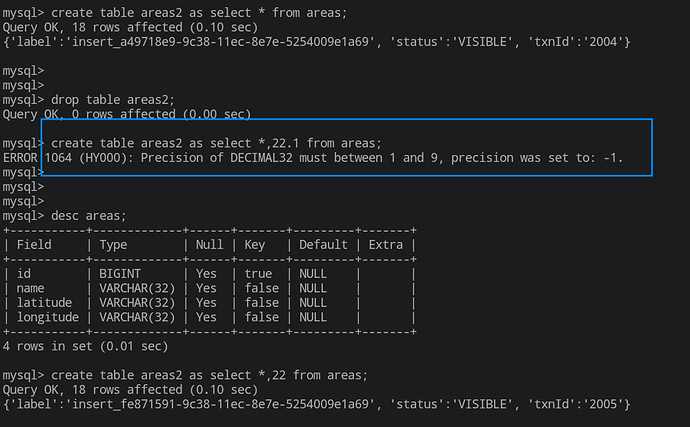Click the Field column header
This screenshot has width=690, height=427.
pos(35,245)
